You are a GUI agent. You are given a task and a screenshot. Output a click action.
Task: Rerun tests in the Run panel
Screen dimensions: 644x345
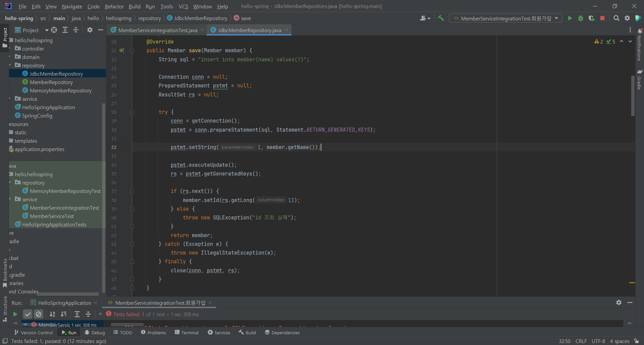(x=15, y=314)
